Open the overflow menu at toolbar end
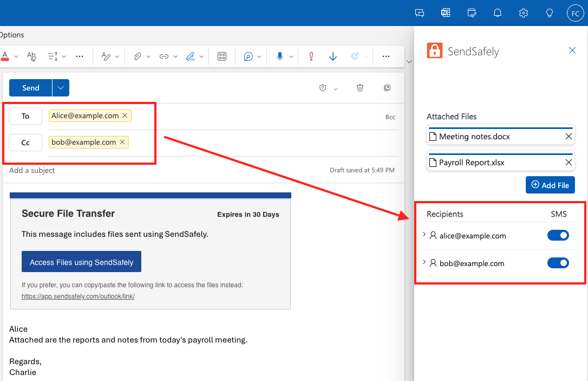588x381 pixels. tap(386, 56)
